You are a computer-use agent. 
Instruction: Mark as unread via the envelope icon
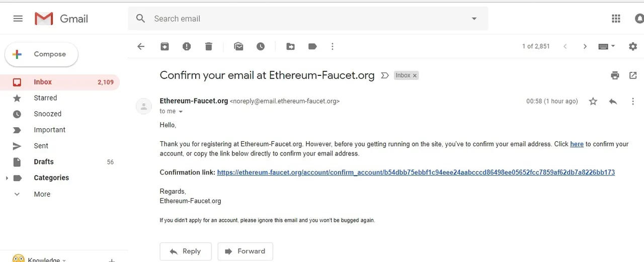pos(238,46)
